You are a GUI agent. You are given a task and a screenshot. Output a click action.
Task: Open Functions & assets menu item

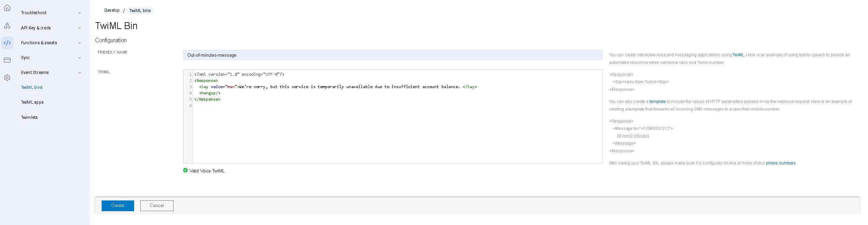(x=39, y=43)
